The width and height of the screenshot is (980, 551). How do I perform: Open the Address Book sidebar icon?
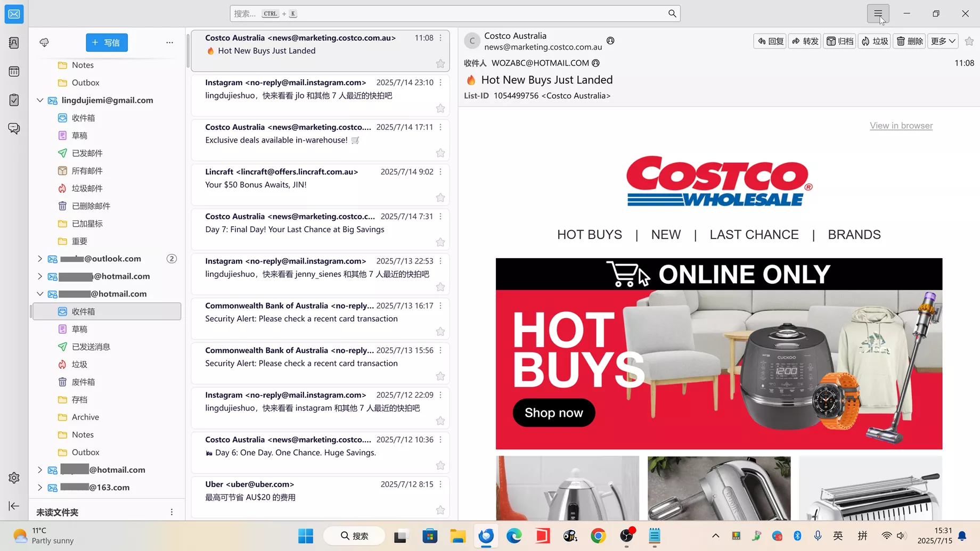[x=14, y=43]
